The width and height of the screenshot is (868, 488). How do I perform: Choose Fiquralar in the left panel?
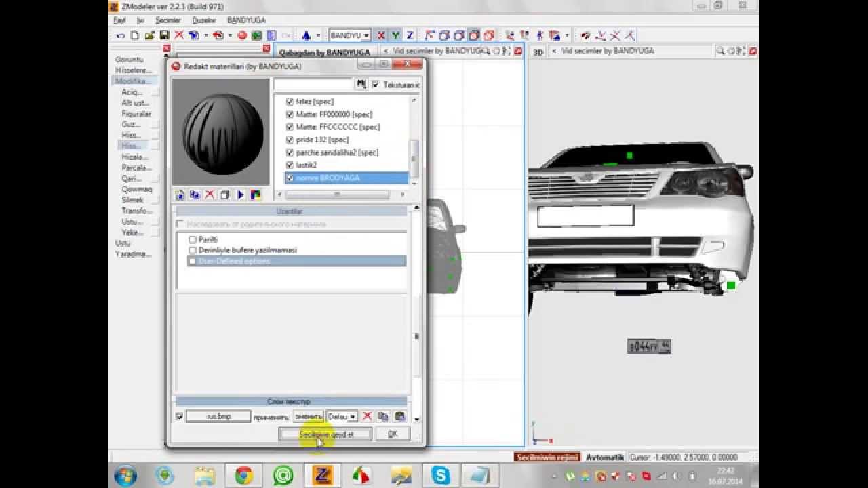pyautogui.click(x=136, y=114)
